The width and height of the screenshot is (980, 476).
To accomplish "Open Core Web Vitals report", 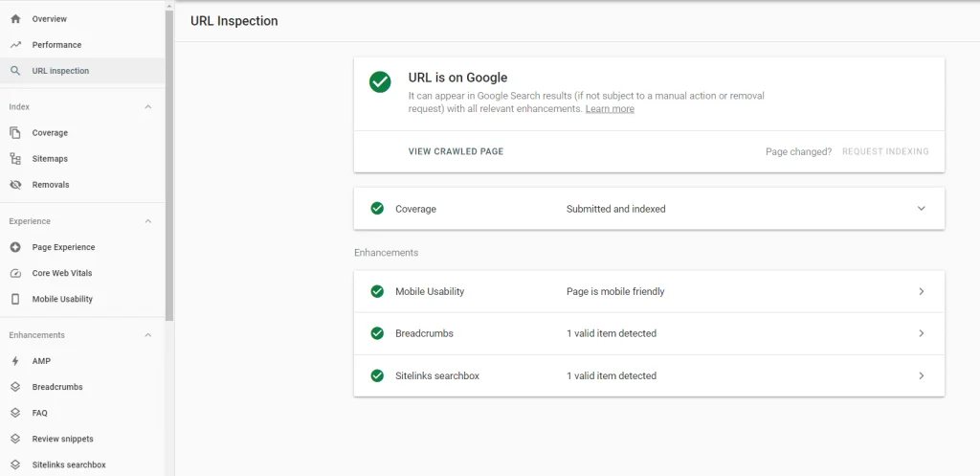I will coord(82,273).
